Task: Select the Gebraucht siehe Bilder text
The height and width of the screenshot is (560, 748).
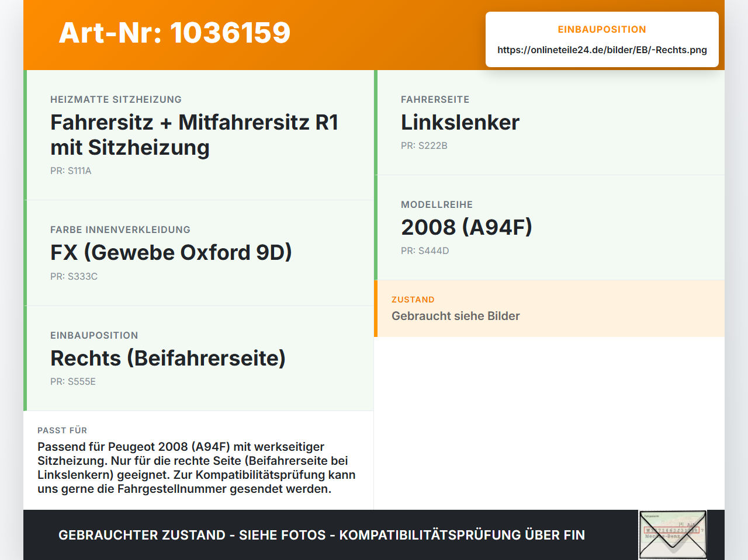Action: (x=456, y=316)
